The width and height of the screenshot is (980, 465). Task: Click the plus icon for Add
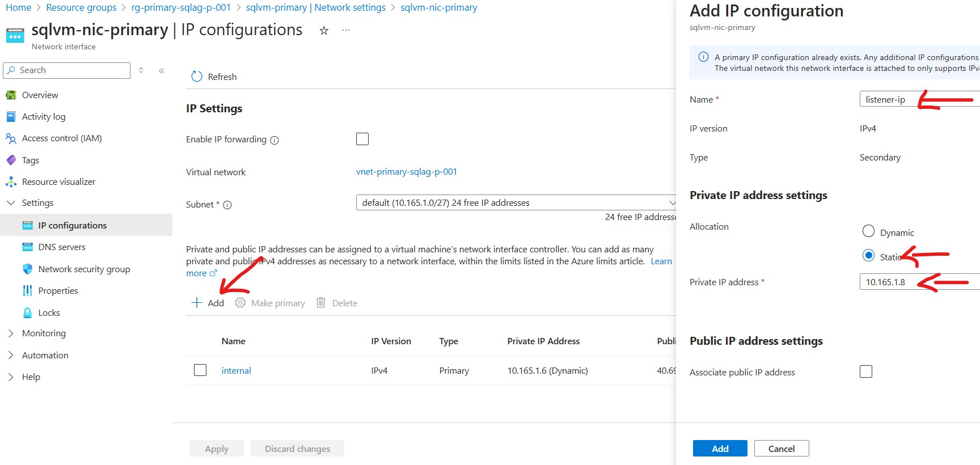pyautogui.click(x=197, y=303)
